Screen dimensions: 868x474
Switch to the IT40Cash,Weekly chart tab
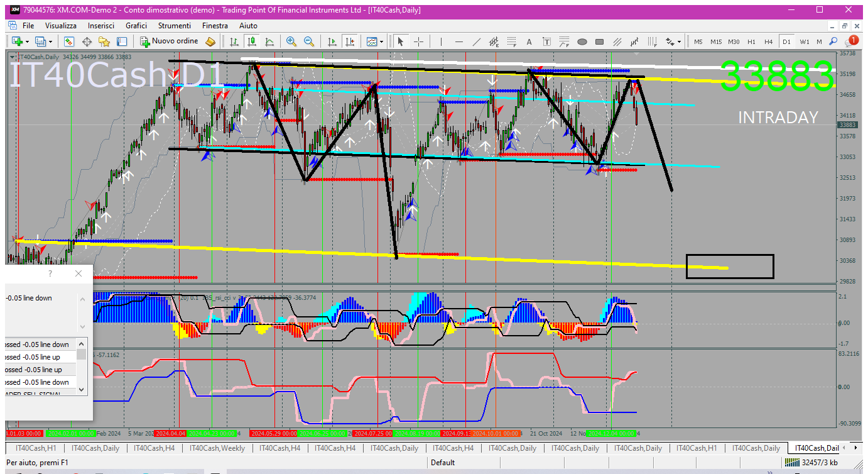click(219, 448)
